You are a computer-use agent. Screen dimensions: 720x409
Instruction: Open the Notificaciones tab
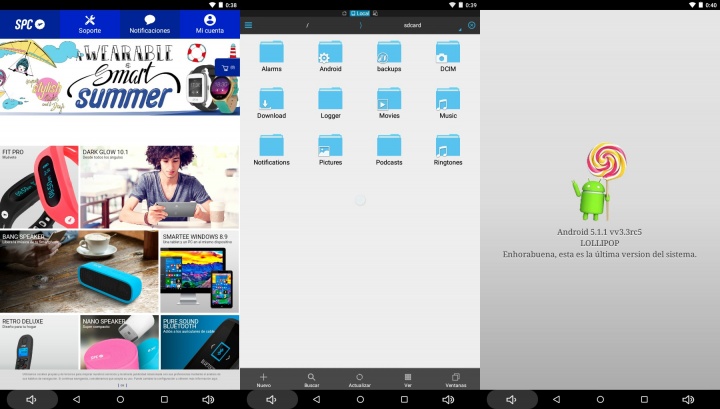click(x=150, y=24)
